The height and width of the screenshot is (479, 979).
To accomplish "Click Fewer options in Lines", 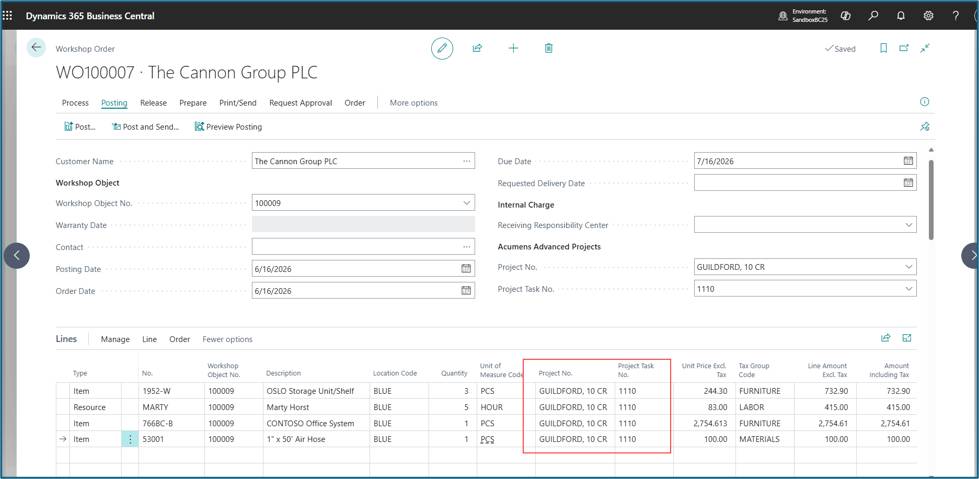I will 227,339.
